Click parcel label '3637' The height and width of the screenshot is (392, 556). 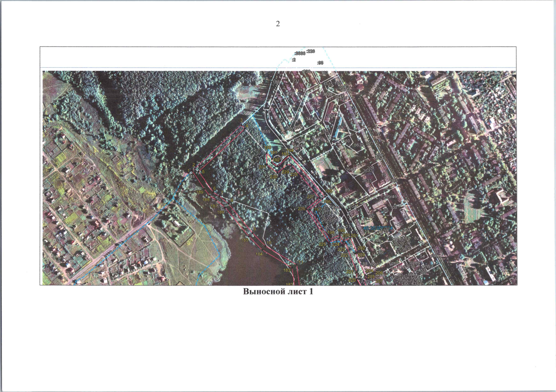coord(359,145)
